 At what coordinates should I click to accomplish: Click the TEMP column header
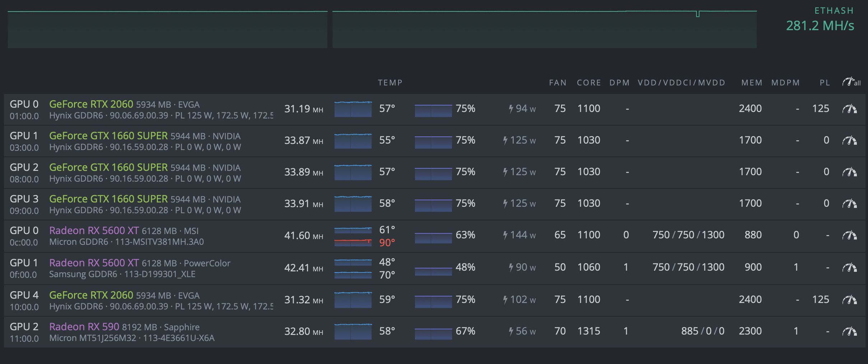point(390,83)
